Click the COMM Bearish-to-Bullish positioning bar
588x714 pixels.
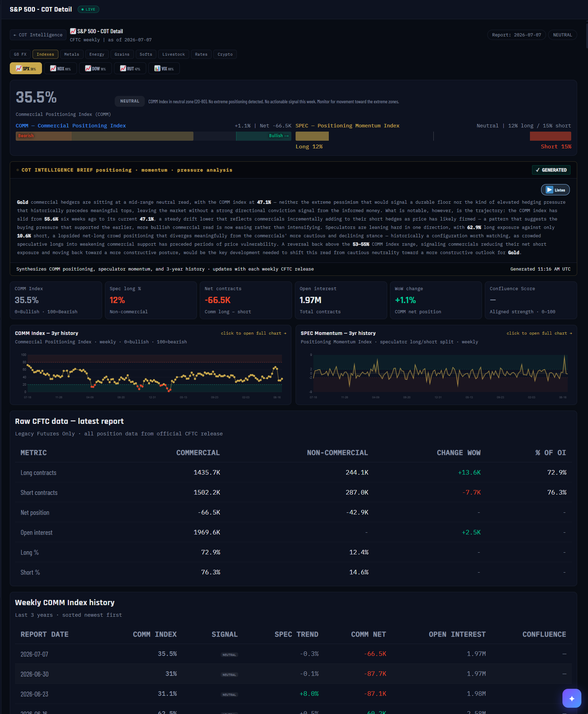[x=154, y=136]
